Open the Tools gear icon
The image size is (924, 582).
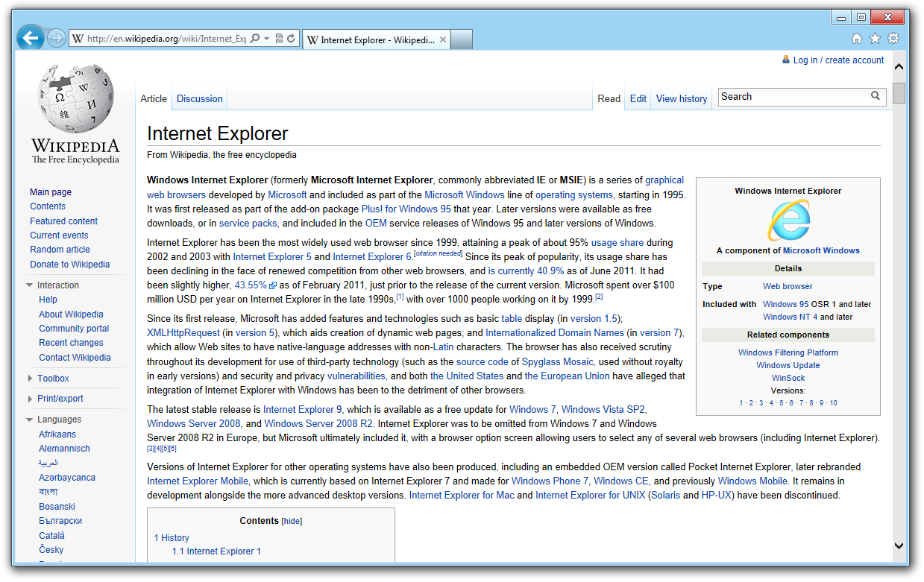pyautogui.click(x=893, y=39)
